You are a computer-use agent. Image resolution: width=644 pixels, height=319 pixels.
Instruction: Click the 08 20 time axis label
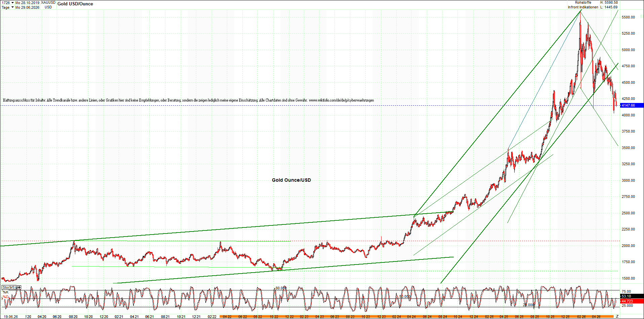73,317
